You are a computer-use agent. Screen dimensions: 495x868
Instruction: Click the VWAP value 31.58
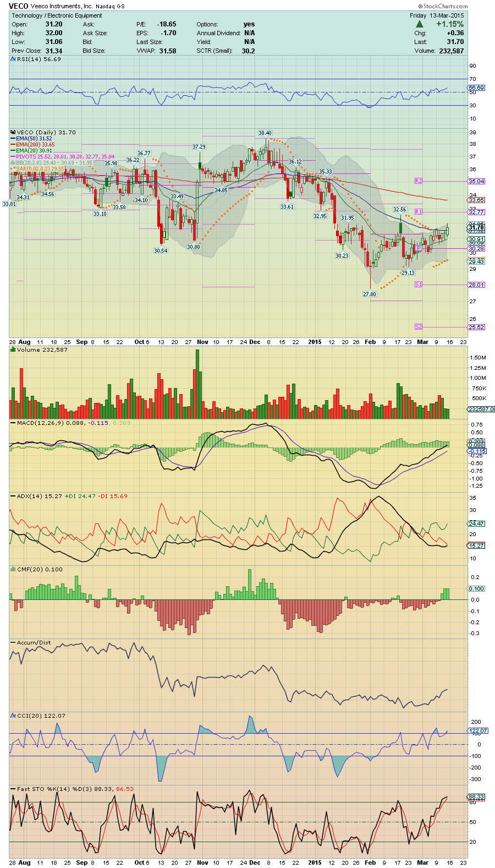(168, 51)
